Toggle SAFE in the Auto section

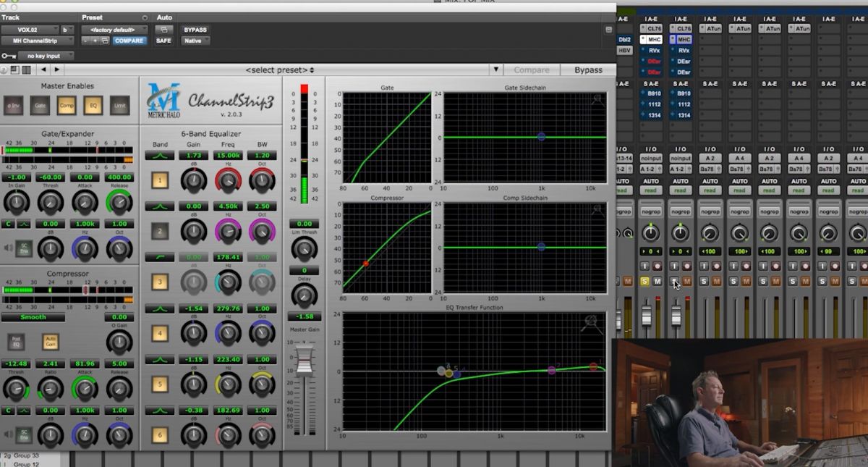[163, 41]
